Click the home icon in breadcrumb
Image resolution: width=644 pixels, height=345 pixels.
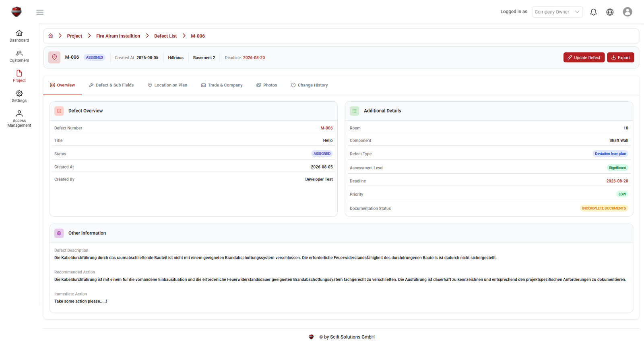pyautogui.click(x=51, y=36)
